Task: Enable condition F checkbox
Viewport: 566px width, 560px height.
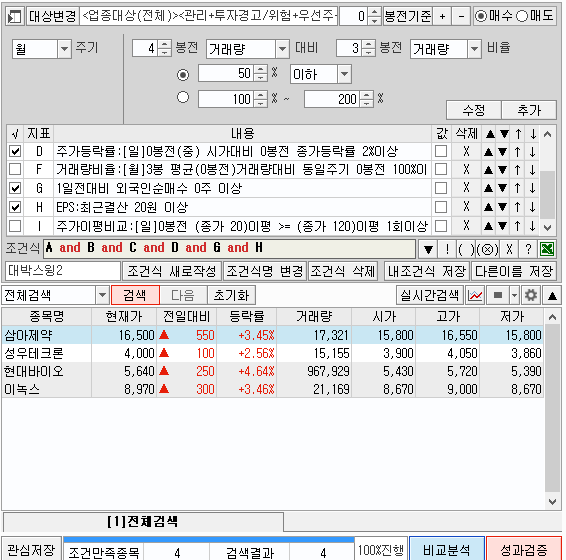Action: tap(15, 169)
